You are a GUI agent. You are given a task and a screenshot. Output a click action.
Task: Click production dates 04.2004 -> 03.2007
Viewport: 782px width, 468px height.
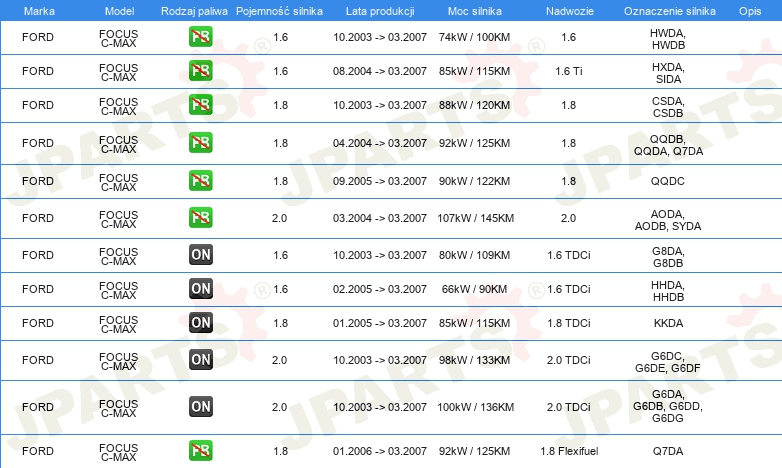[380, 143]
